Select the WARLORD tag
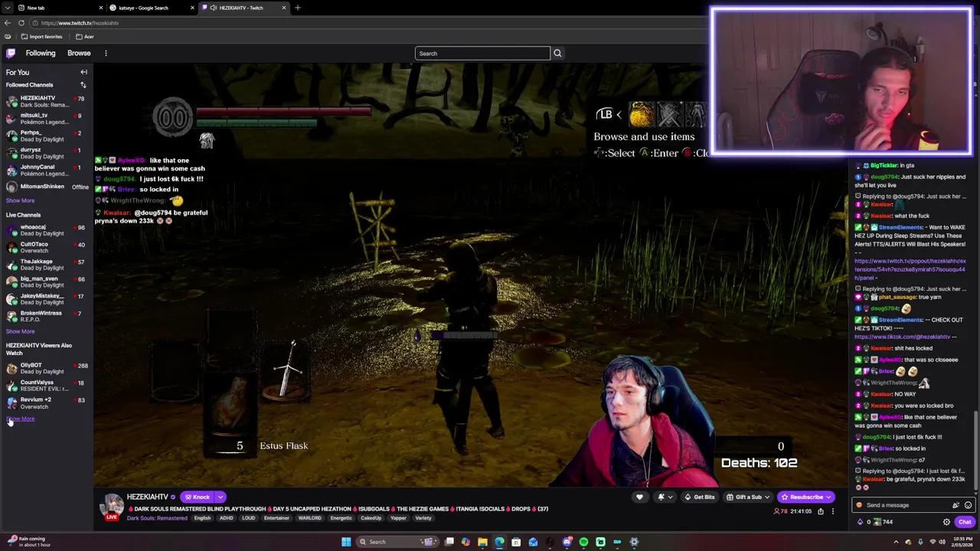This screenshot has width=980, height=551. coord(309,518)
